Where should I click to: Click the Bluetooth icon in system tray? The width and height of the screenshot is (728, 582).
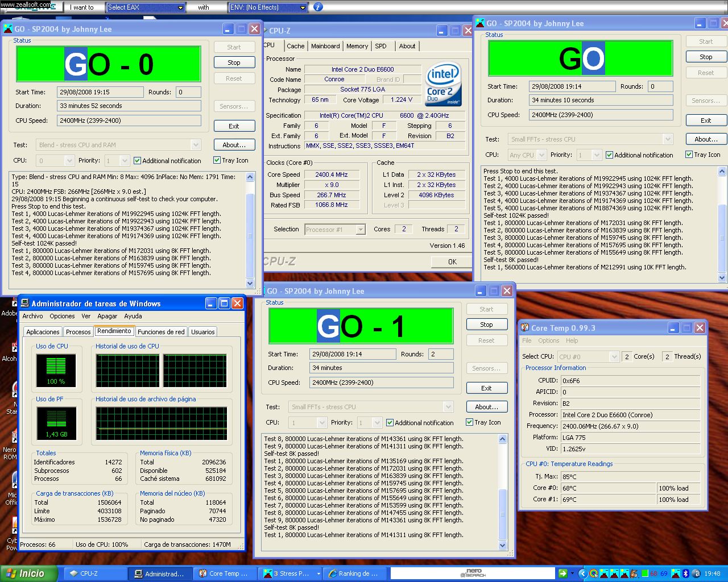click(x=685, y=573)
